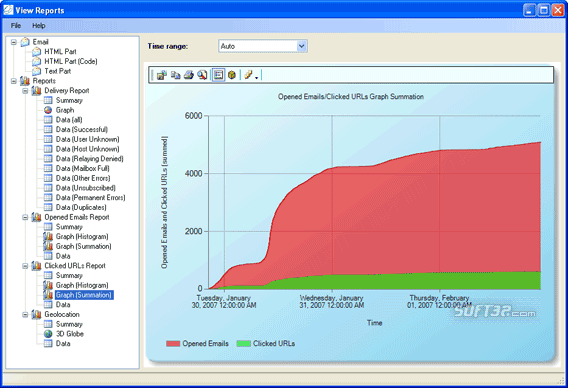Click the print preview magnifier icon
The width and height of the screenshot is (568, 388).
(202, 75)
